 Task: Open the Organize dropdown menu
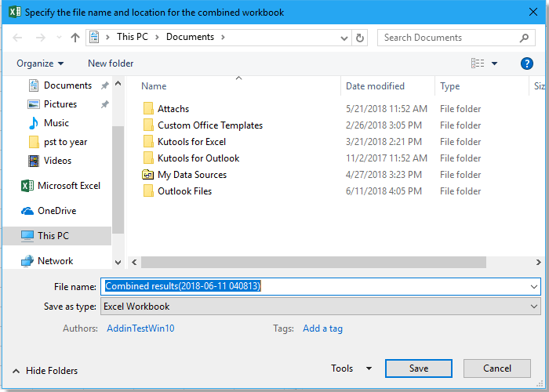coord(40,64)
